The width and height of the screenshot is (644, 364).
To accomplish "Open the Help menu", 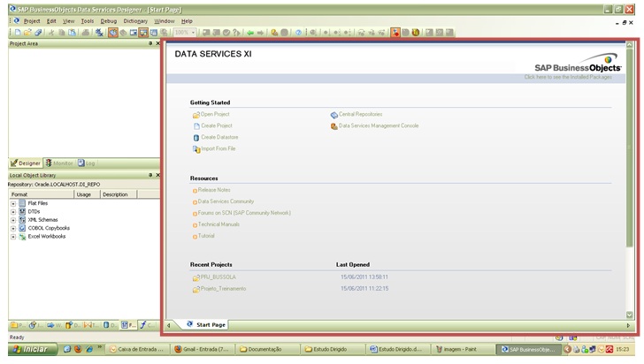I will 187,21.
